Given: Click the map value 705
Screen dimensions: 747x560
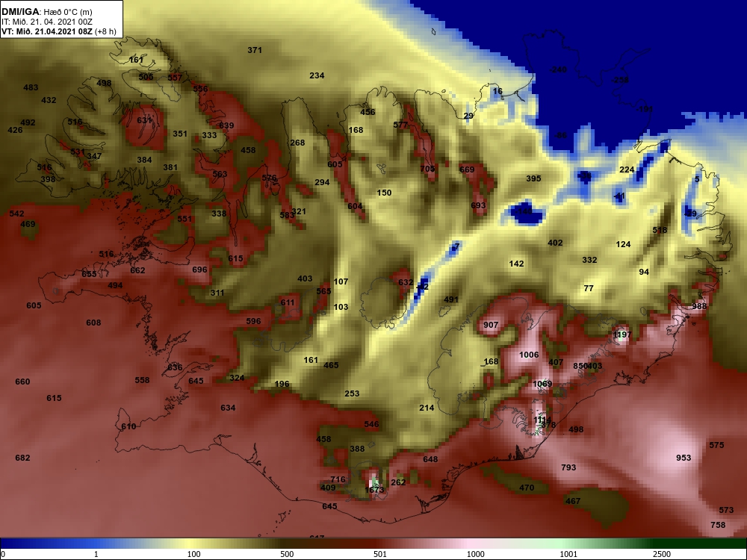Looking at the screenshot, I should click(427, 169).
